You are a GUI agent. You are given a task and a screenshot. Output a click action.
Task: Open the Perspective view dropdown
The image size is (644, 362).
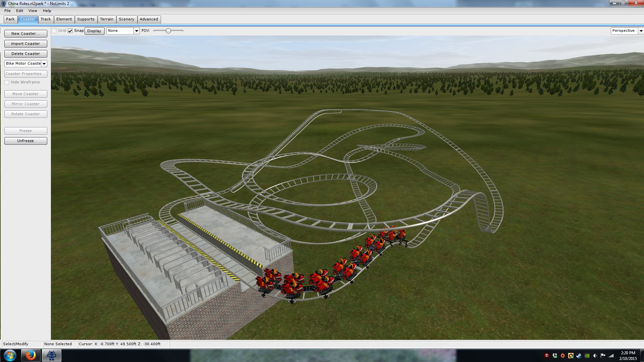641,31
